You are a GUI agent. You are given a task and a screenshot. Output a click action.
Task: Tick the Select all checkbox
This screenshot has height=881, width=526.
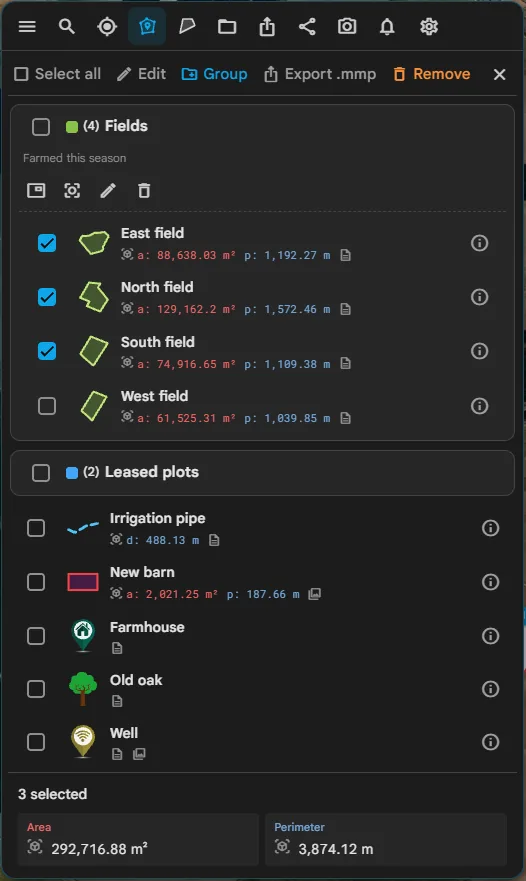pos(21,74)
